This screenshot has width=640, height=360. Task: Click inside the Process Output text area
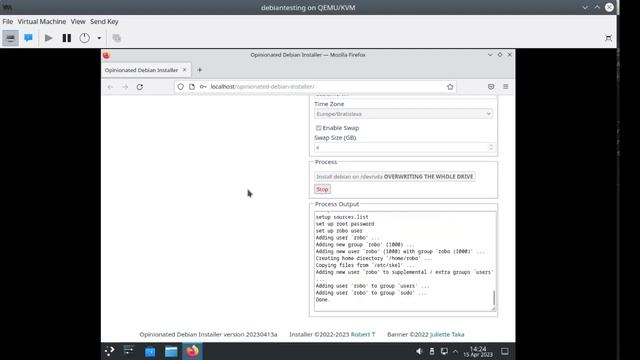tap(404, 261)
